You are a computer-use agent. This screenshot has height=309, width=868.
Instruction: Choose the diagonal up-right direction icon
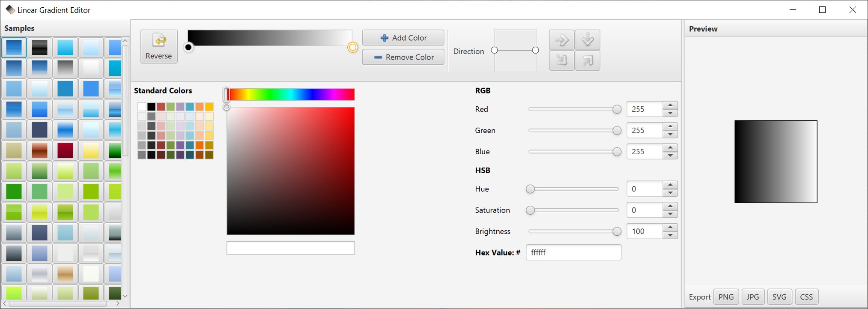pyautogui.click(x=587, y=60)
